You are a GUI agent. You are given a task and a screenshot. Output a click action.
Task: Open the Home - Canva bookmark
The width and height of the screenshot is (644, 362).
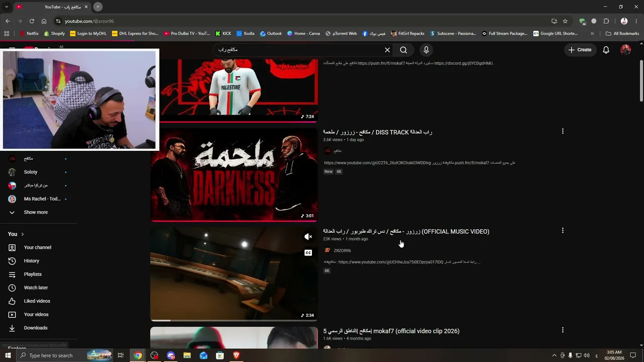click(x=303, y=34)
